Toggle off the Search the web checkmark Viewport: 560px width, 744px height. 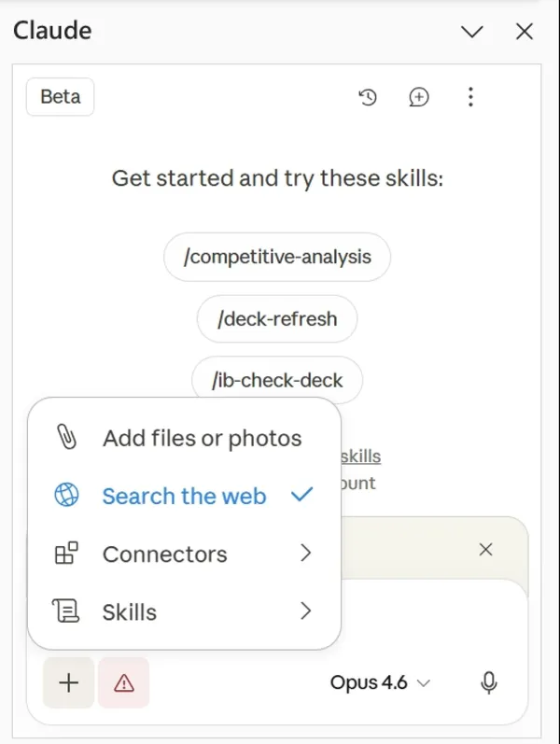tap(301, 496)
